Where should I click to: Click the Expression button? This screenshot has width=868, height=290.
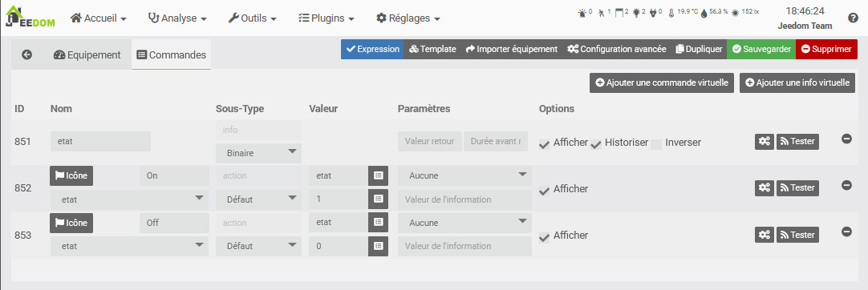[x=372, y=49]
